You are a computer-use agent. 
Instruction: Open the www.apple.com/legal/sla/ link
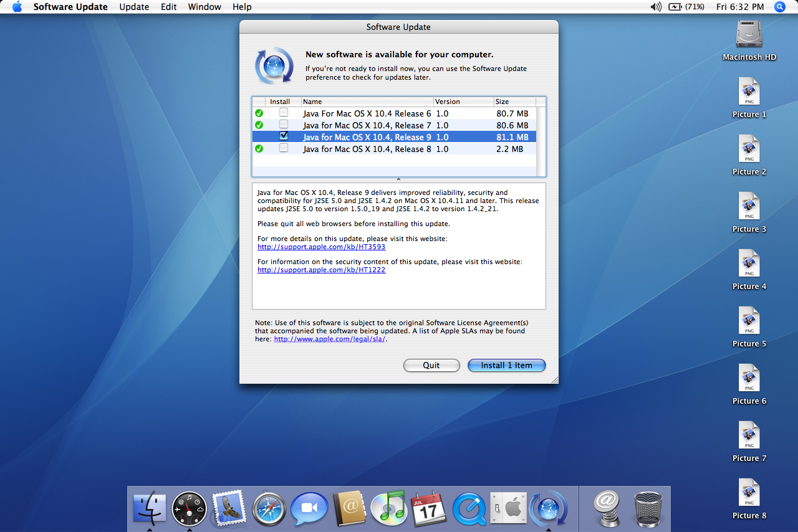[330, 339]
